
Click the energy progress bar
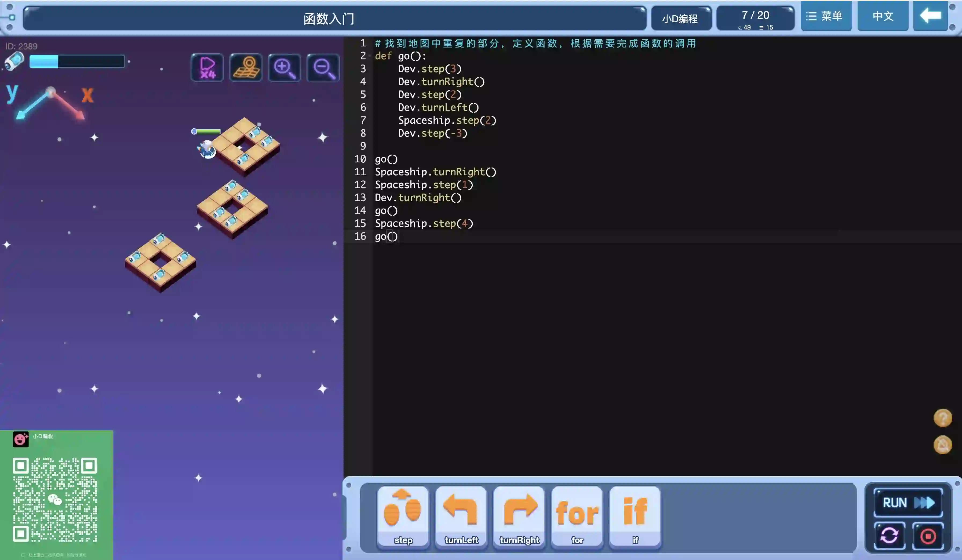pos(77,61)
